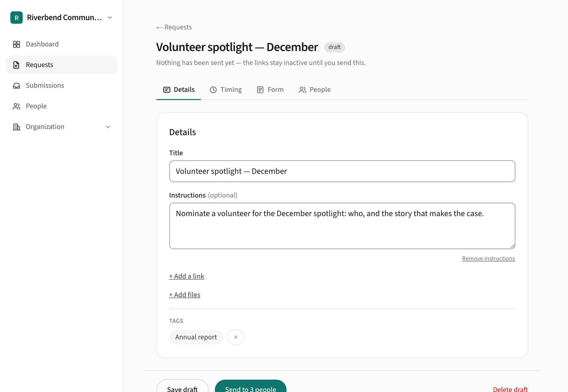Click the Timing clock icon
The image size is (568, 392).
click(213, 90)
